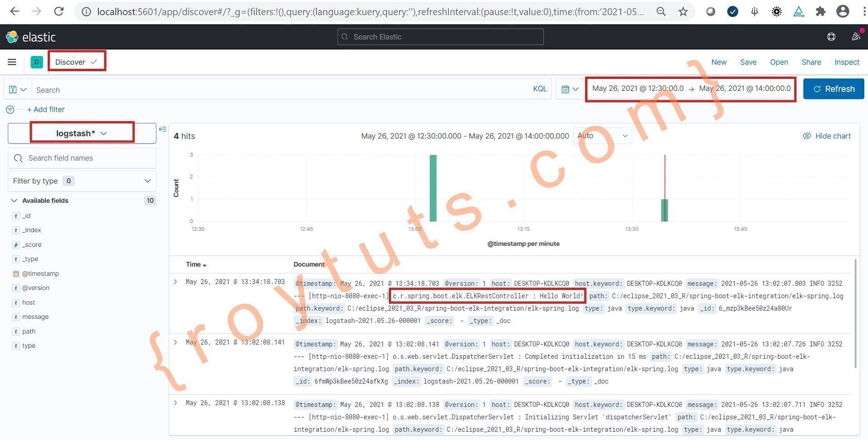The image size is (868, 440).
Task: Click the document table vertical scrollbar
Action: (856, 313)
